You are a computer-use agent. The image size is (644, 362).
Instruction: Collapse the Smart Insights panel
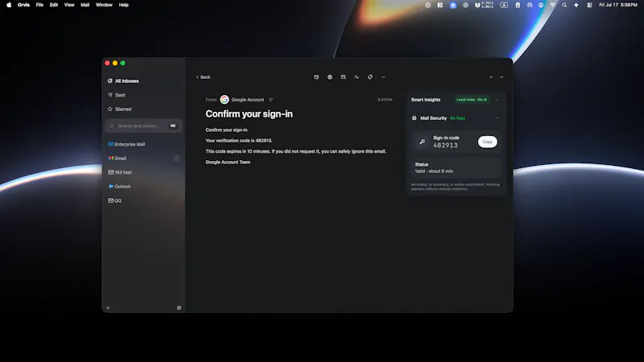(x=497, y=100)
